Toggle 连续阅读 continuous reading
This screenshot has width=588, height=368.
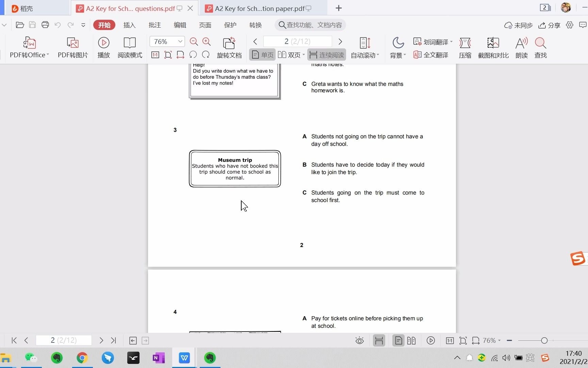327,55
